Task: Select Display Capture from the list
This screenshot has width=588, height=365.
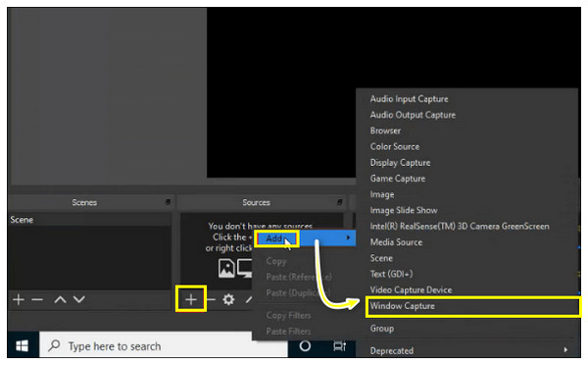Action: click(400, 163)
